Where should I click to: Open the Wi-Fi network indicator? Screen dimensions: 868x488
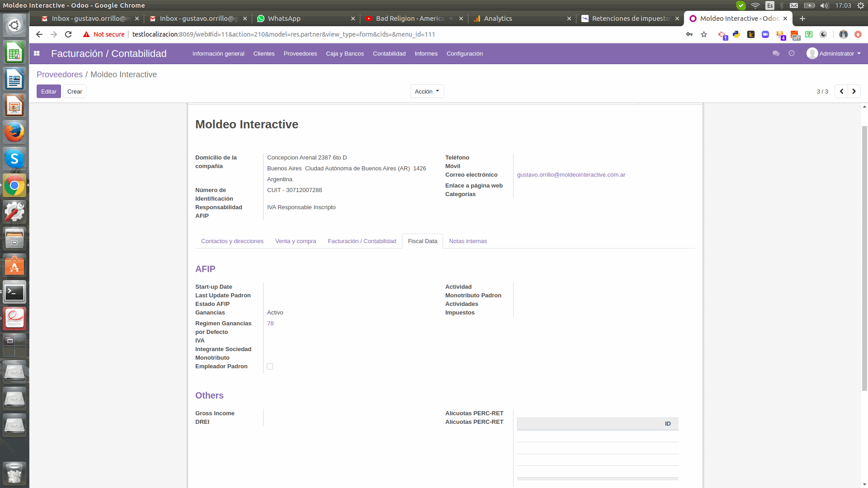(755, 5)
